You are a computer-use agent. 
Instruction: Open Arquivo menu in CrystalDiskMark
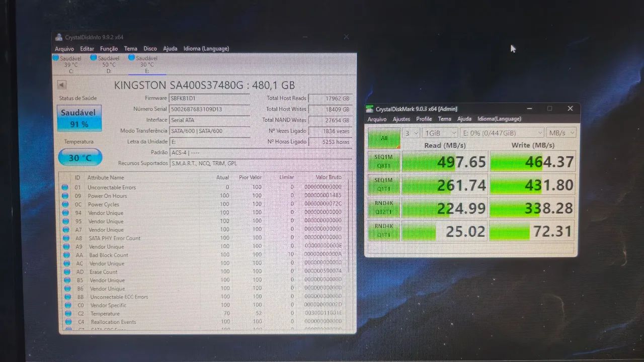pos(377,119)
